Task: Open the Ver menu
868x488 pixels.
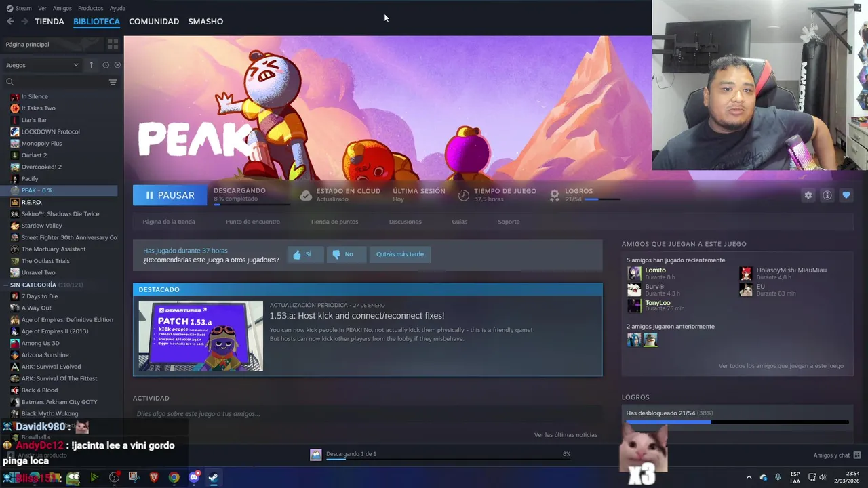Action: tap(42, 8)
